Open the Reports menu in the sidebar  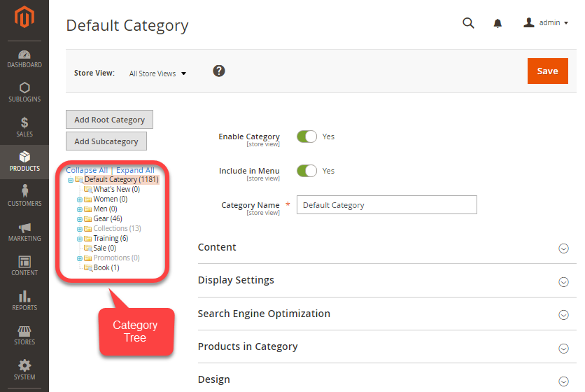coord(24,301)
